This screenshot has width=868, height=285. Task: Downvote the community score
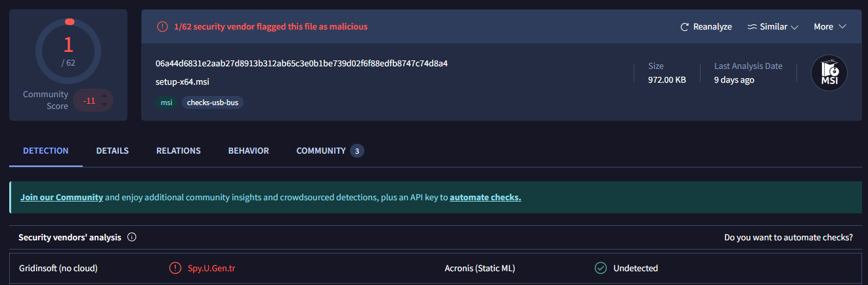click(x=104, y=105)
